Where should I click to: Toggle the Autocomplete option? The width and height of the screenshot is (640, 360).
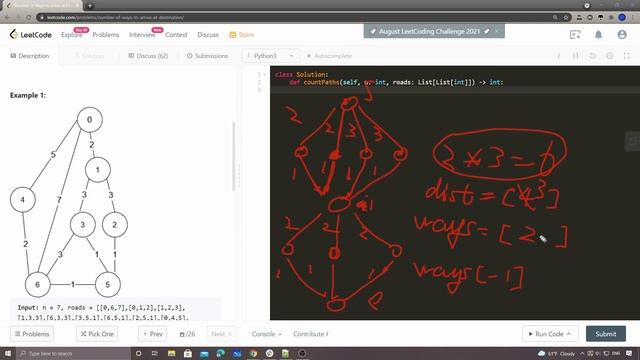coord(329,56)
